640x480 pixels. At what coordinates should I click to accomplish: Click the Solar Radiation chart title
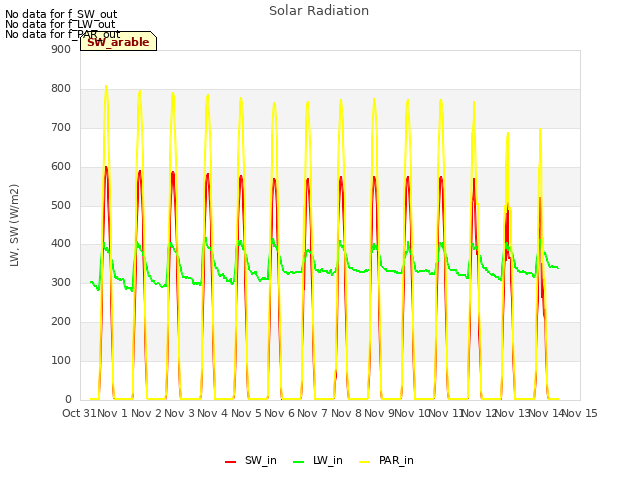tap(319, 11)
